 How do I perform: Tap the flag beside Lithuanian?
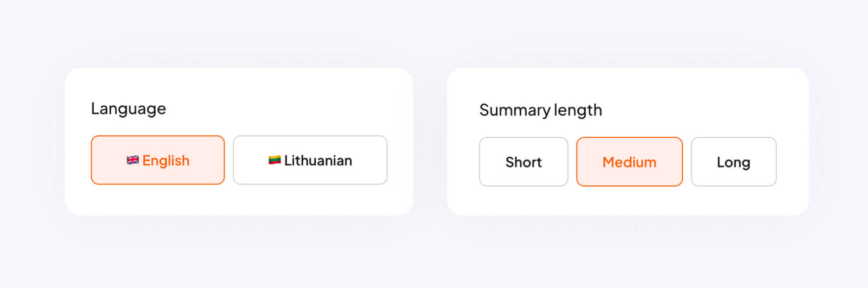click(275, 160)
